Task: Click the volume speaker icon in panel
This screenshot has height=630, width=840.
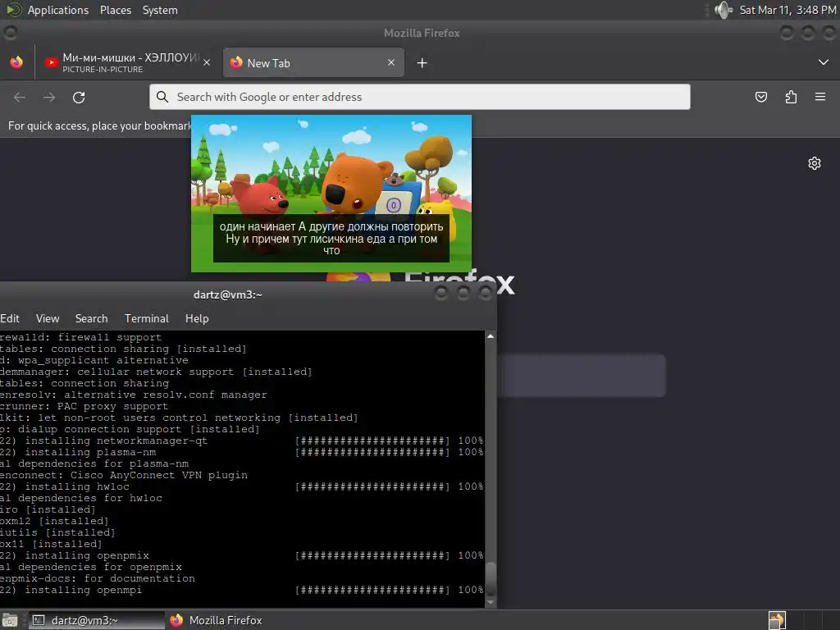Action: tap(724, 10)
